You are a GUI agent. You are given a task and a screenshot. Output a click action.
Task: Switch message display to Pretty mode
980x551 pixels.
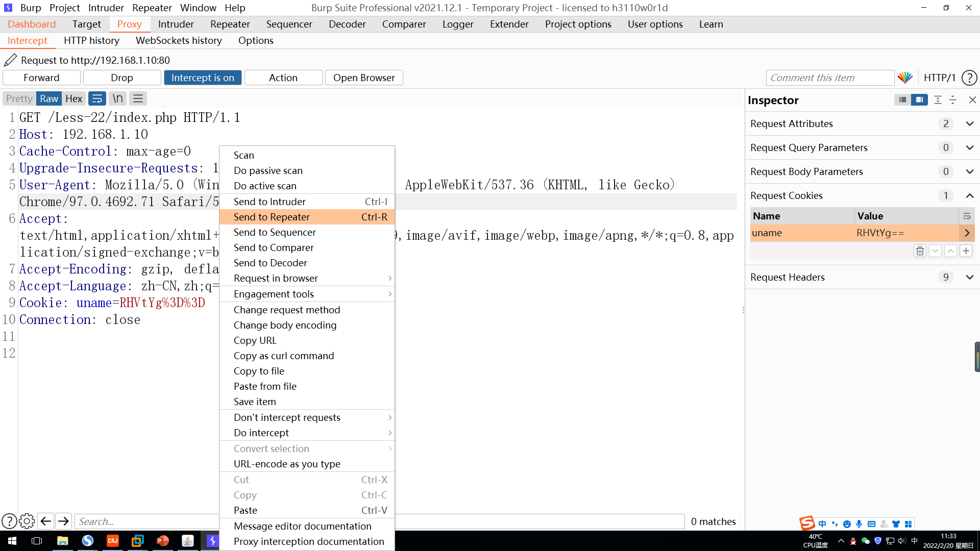(x=18, y=98)
